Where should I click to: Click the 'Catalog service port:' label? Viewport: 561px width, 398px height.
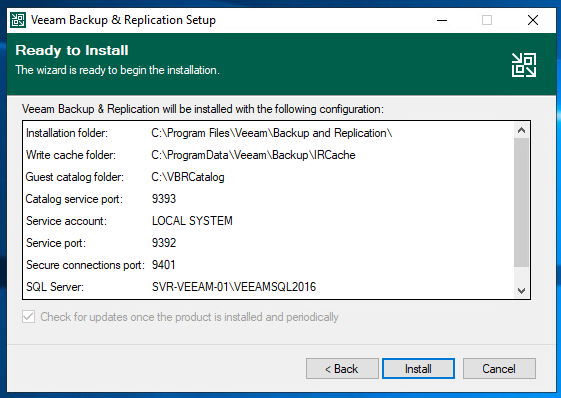coord(74,199)
